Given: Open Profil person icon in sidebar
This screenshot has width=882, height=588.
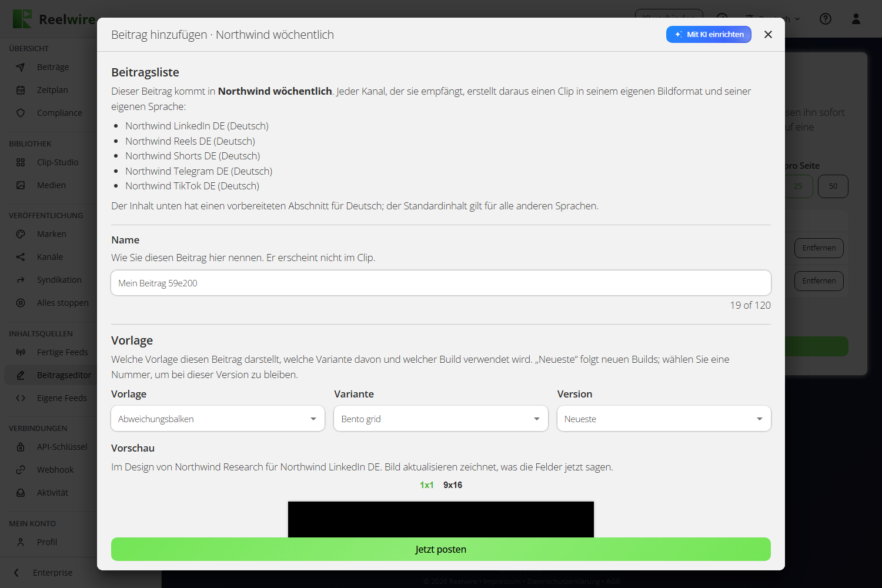Looking at the screenshot, I should click(x=21, y=542).
